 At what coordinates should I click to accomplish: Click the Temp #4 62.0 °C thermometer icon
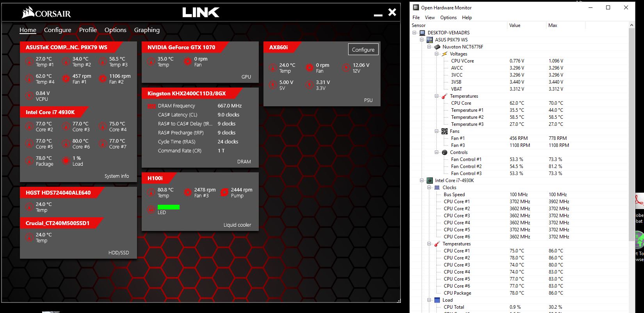pos(29,79)
